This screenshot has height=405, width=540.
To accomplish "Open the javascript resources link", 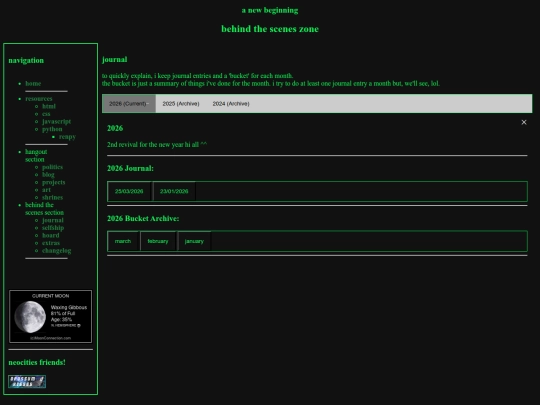I will 56,121.
